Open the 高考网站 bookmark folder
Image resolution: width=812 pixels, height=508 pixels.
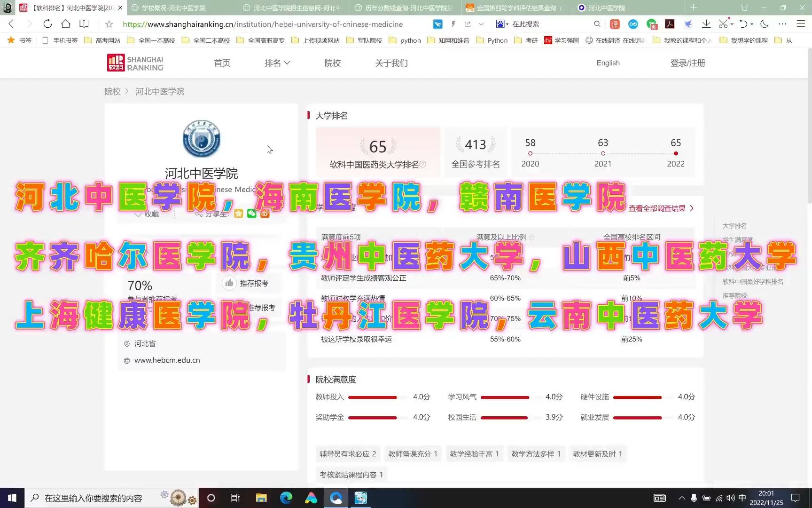(x=102, y=40)
